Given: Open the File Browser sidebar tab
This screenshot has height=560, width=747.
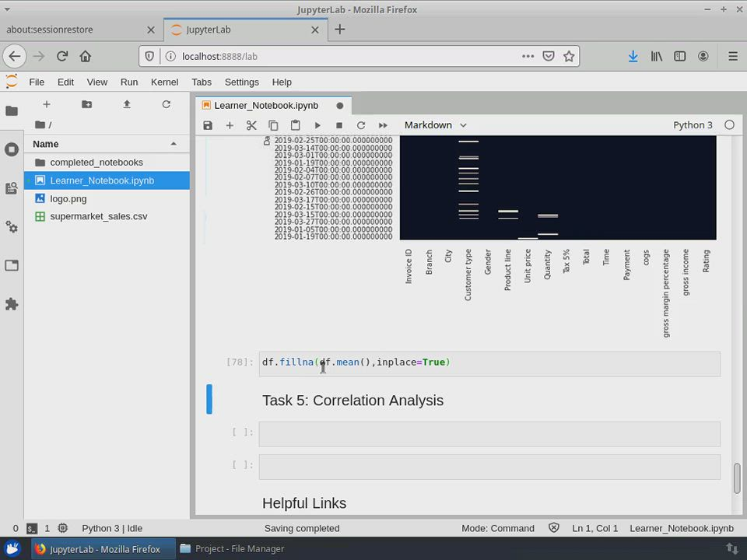Looking at the screenshot, I should 12,111.
